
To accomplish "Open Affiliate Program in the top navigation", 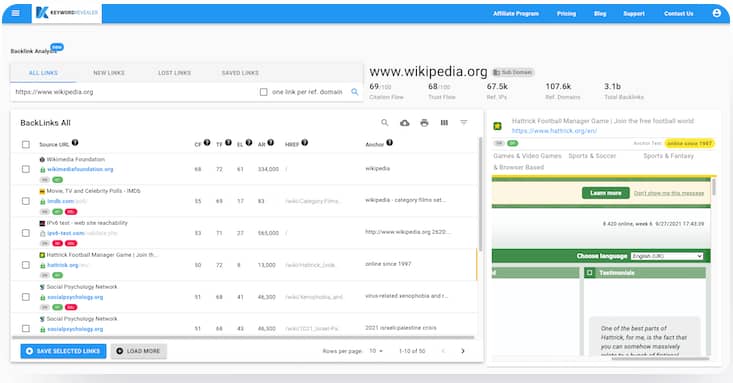I will pyautogui.click(x=516, y=14).
